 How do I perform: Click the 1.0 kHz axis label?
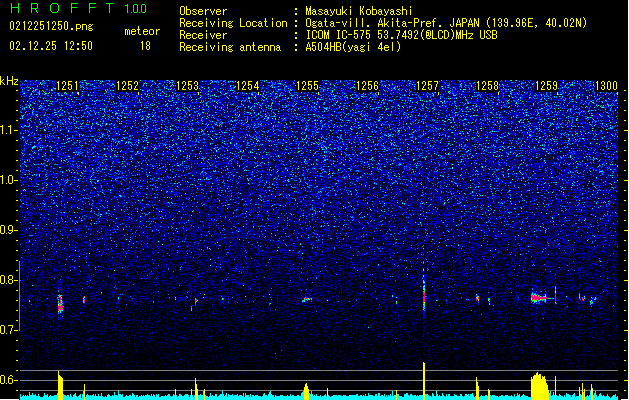8,180
